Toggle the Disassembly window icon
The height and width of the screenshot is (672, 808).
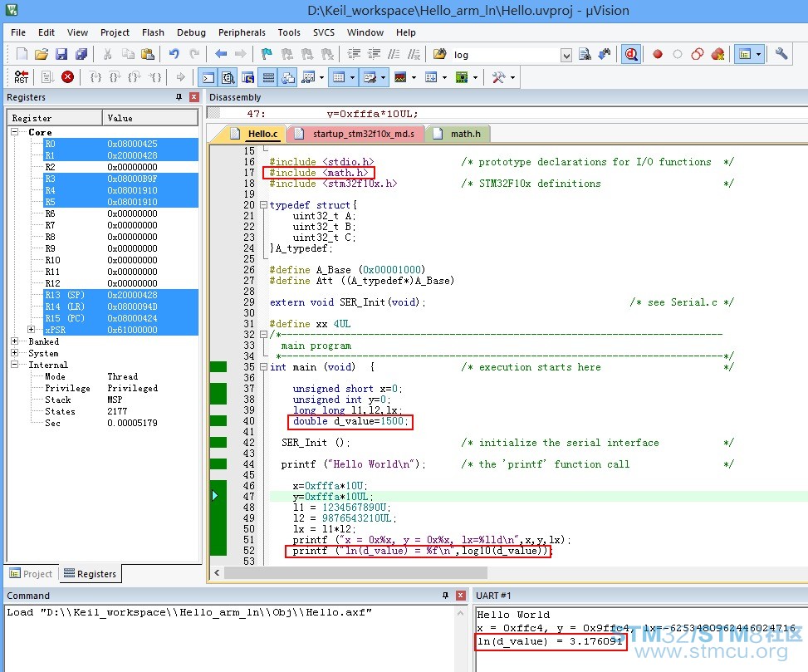(228, 78)
